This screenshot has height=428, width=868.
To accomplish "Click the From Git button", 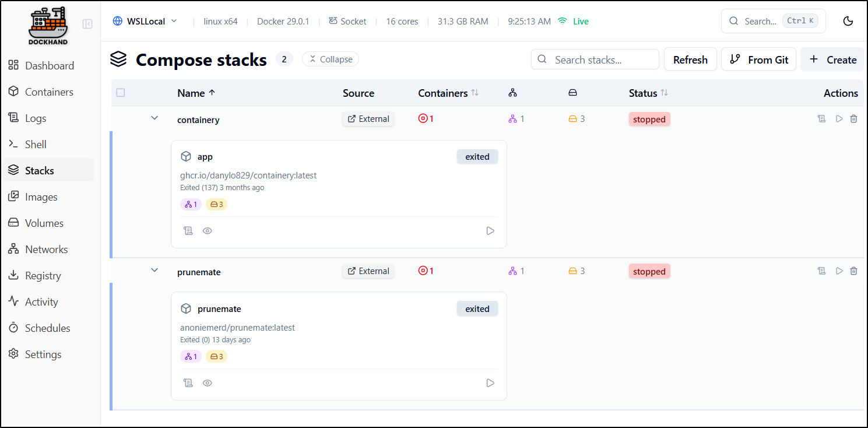I will 758,59.
